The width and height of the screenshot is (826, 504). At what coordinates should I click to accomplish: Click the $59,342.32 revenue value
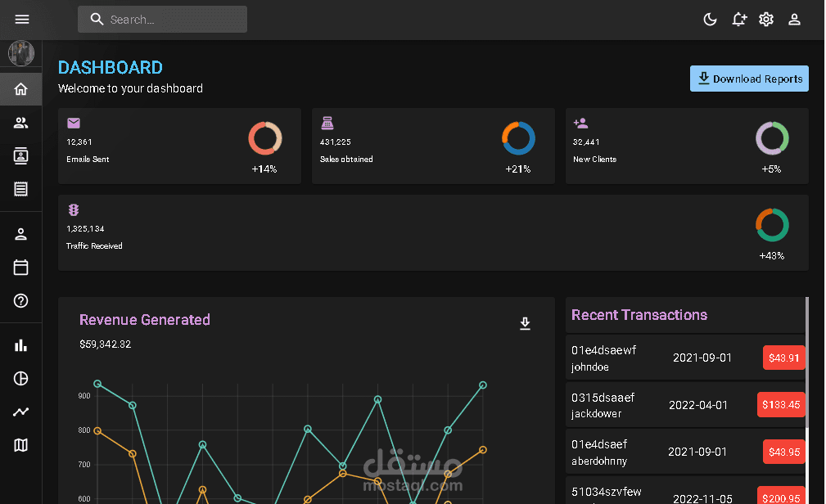tap(106, 344)
